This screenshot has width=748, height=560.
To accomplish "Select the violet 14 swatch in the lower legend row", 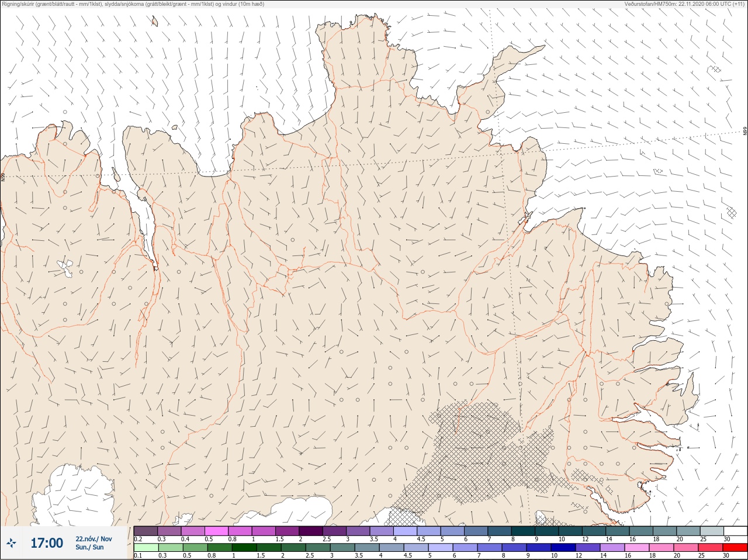I will tap(612, 548).
